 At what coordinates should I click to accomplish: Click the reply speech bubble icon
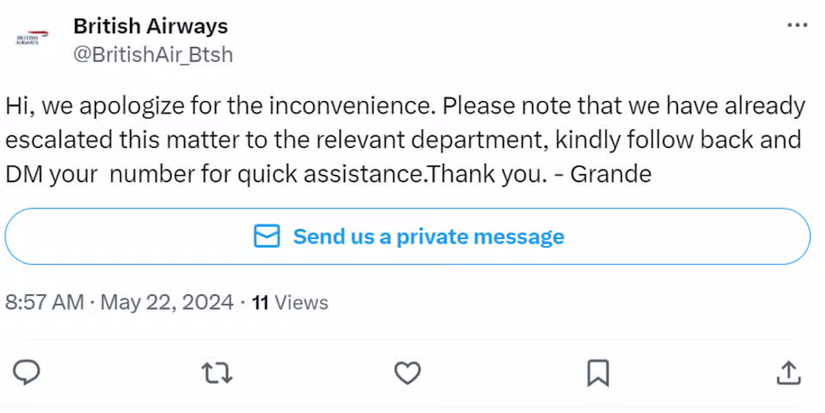(x=30, y=372)
